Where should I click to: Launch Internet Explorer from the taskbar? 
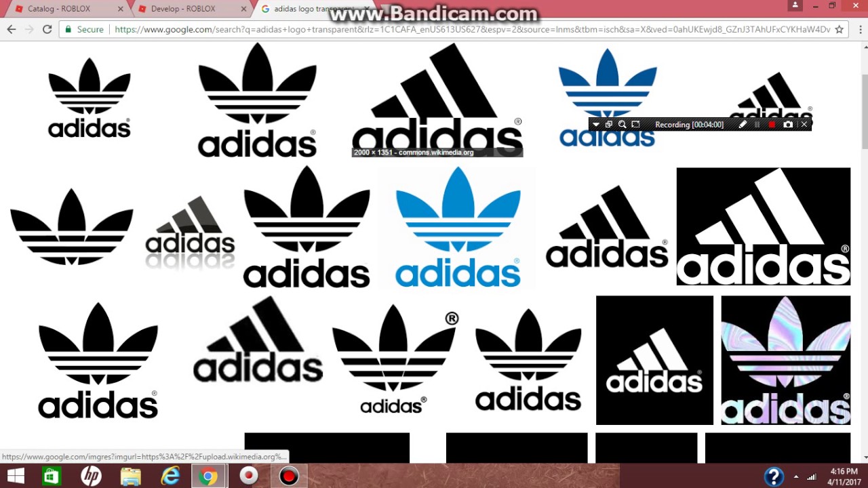[x=170, y=476]
